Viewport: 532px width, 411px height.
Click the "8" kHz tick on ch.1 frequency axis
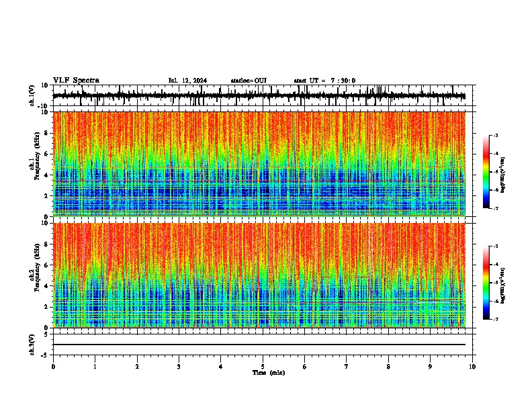coord(47,133)
